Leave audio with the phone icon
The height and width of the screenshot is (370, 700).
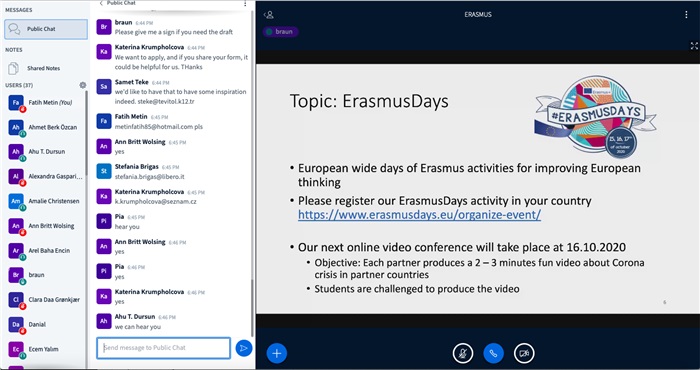pos(493,353)
